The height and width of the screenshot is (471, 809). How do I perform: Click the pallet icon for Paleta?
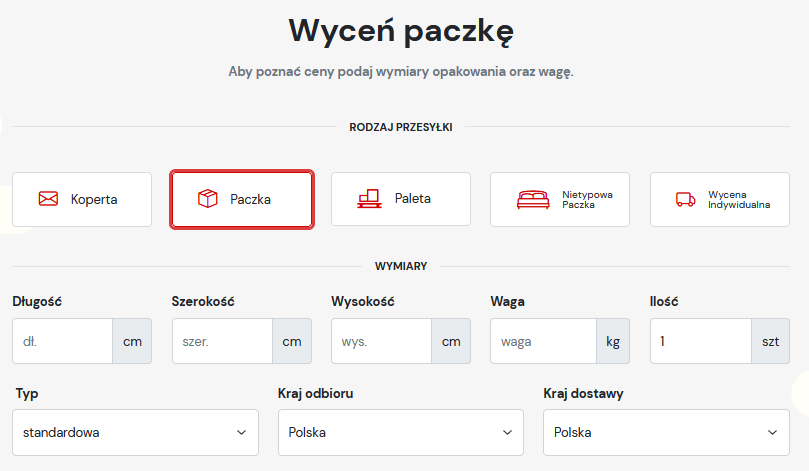tap(369, 199)
